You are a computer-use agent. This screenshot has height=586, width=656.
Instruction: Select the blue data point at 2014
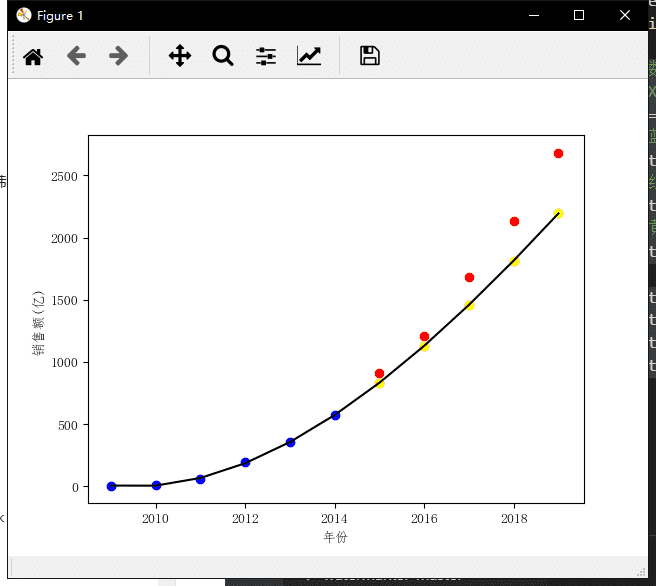click(x=335, y=415)
